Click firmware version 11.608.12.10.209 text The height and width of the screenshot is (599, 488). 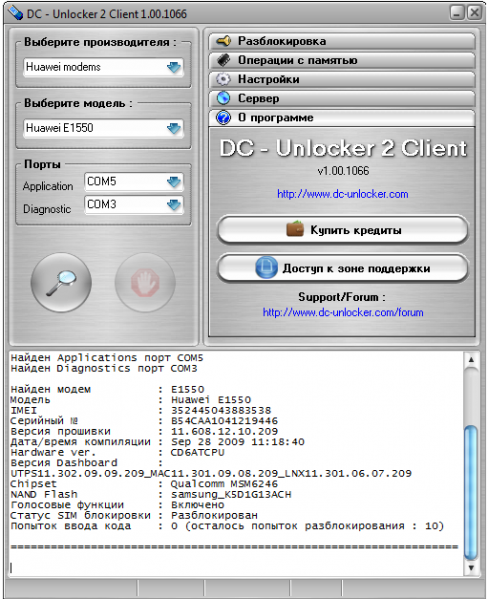pyautogui.click(x=224, y=431)
